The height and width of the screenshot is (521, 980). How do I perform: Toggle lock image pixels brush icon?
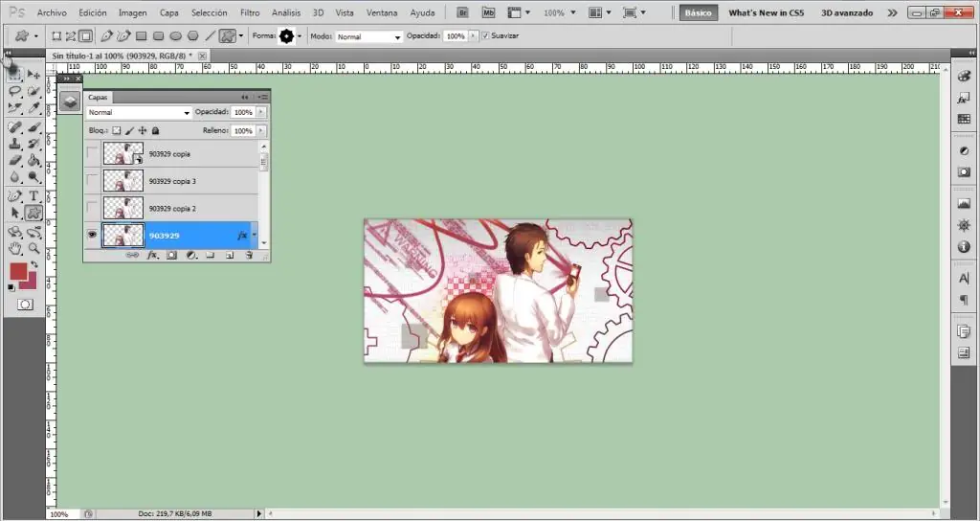click(129, 130)
